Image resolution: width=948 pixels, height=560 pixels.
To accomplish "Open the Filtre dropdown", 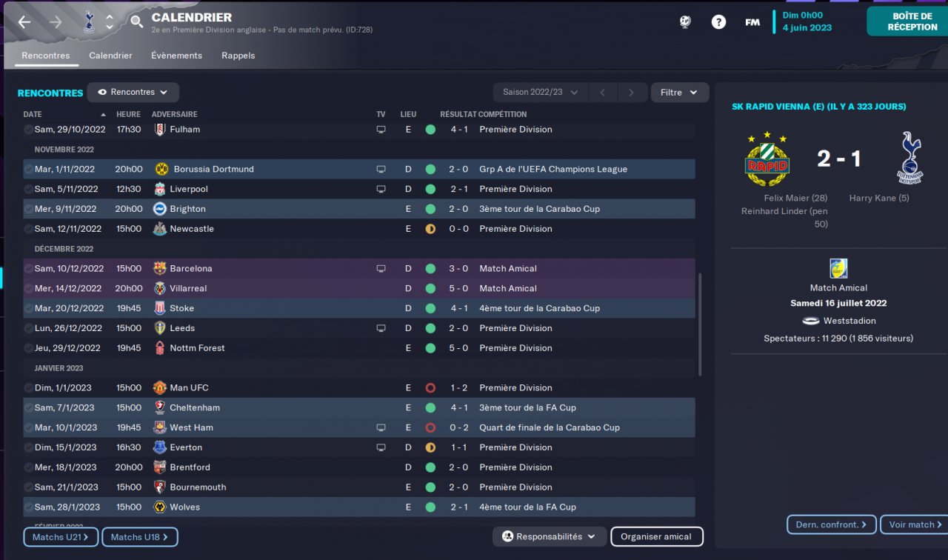I will tap(679, 93).
